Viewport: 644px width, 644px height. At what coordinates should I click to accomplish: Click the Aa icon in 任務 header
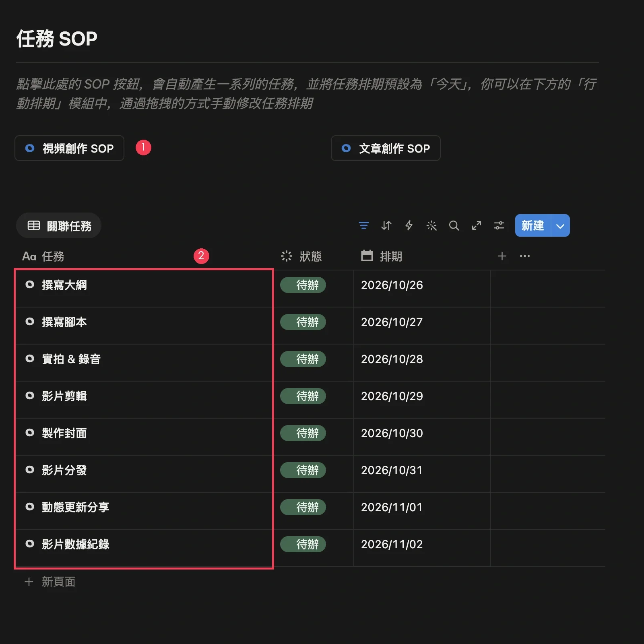(29, 256)
